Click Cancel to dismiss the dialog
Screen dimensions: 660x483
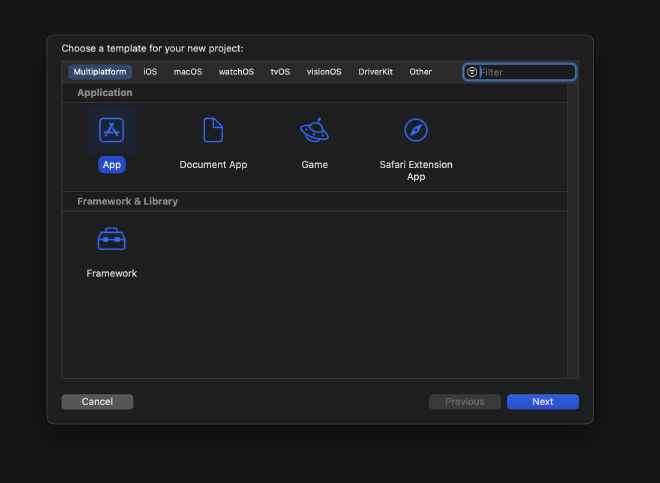[97, 402]
